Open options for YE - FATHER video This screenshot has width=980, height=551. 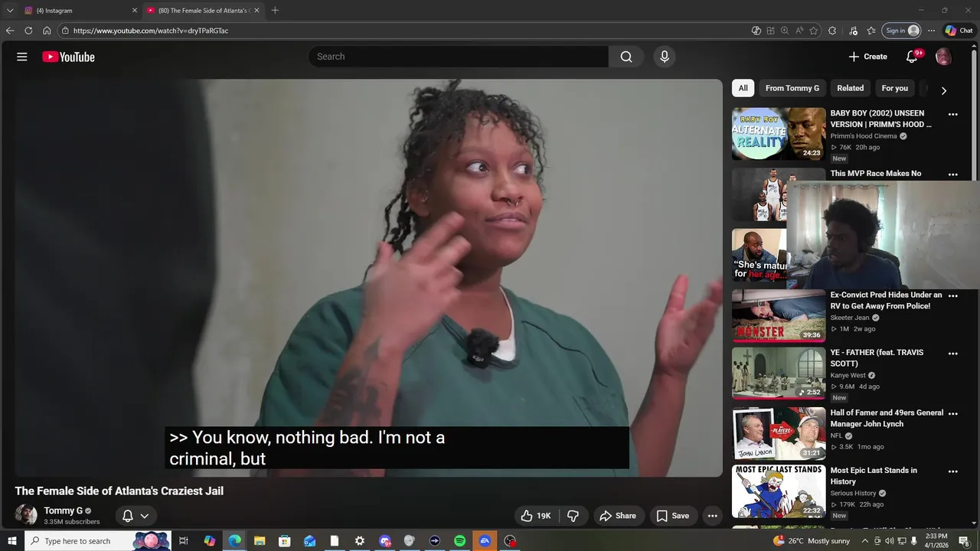pyautogui.click(x=953, y=354)
